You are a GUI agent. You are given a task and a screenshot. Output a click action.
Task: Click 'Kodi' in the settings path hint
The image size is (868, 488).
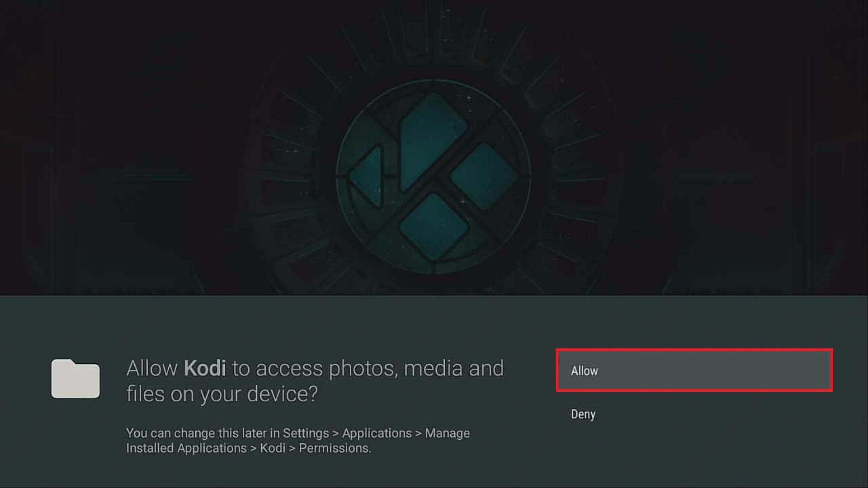(273, 448)
